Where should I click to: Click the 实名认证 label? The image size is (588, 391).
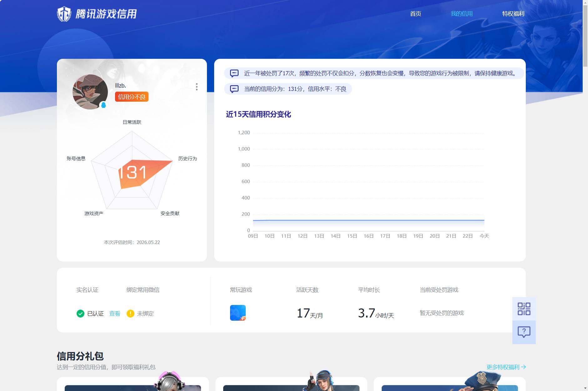[88, 290]
